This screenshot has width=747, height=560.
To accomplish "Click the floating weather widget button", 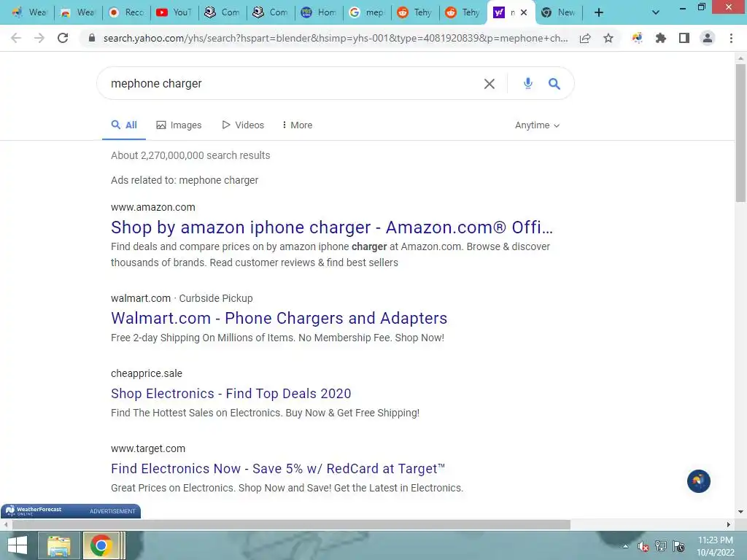I will click(698, 481).
